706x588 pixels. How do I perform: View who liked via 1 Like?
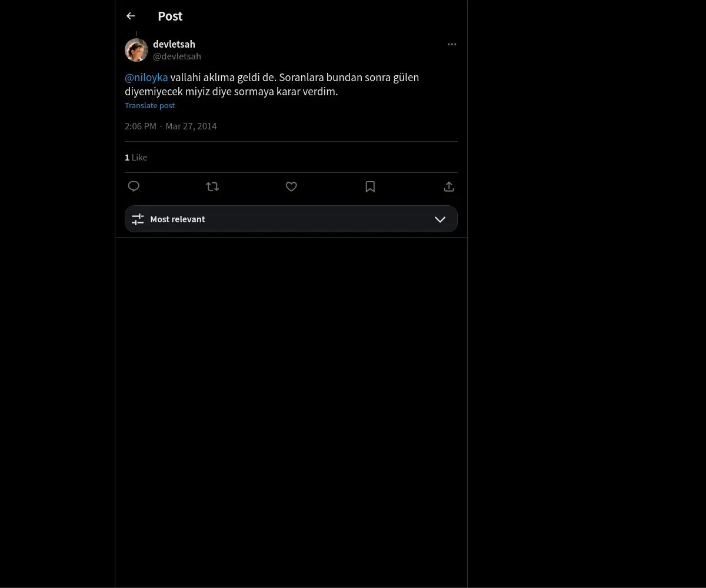(136, 157)
